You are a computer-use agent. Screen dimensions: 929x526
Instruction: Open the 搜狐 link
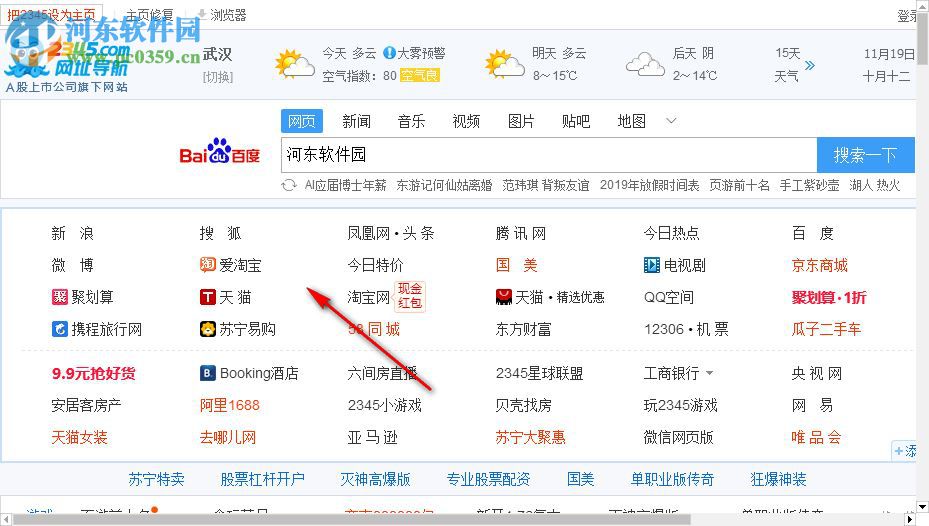coord(220,233)
